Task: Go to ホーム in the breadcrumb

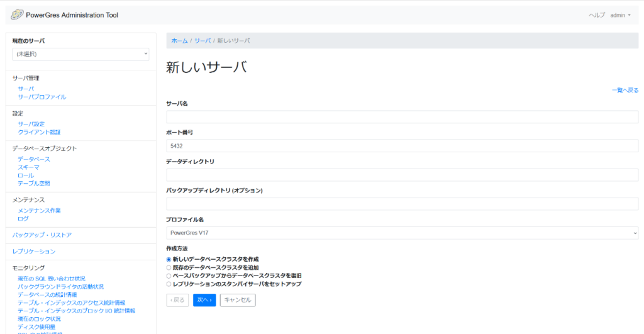Action: 179,41
